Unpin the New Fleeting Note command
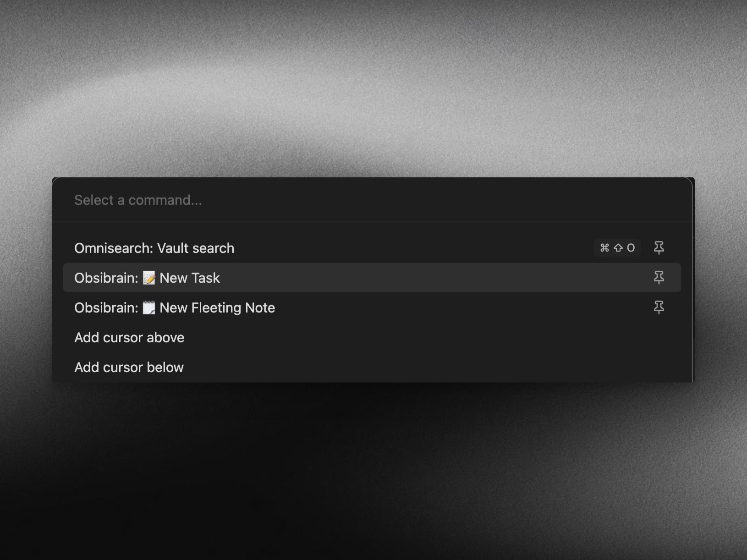Image resolution: width=747 pixels, height=560 pixels. (x=659, y=307)
